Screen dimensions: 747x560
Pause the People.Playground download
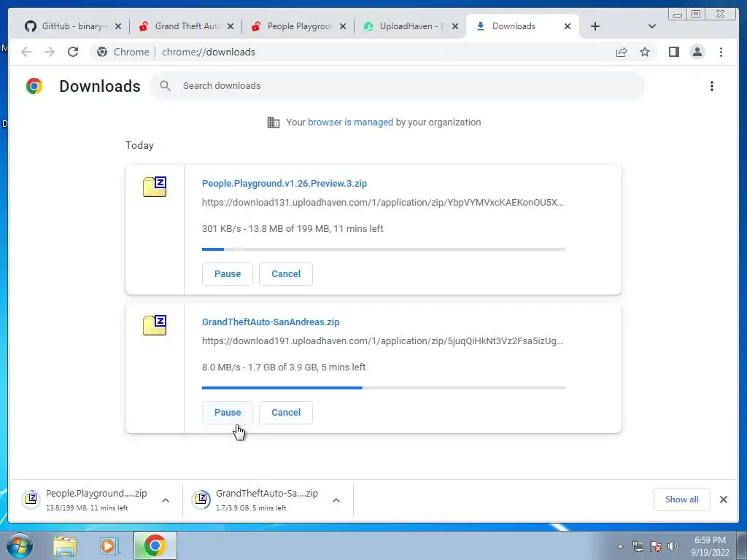tap(228, 274)
